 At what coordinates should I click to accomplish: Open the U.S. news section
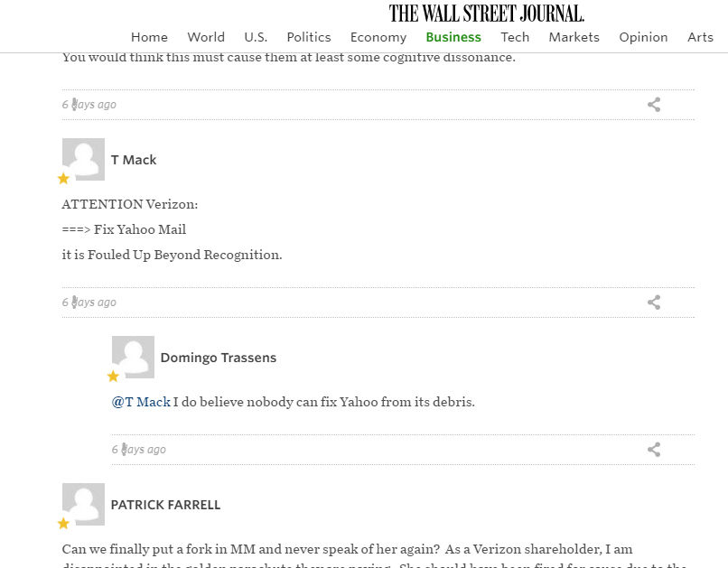coord(256,37)
